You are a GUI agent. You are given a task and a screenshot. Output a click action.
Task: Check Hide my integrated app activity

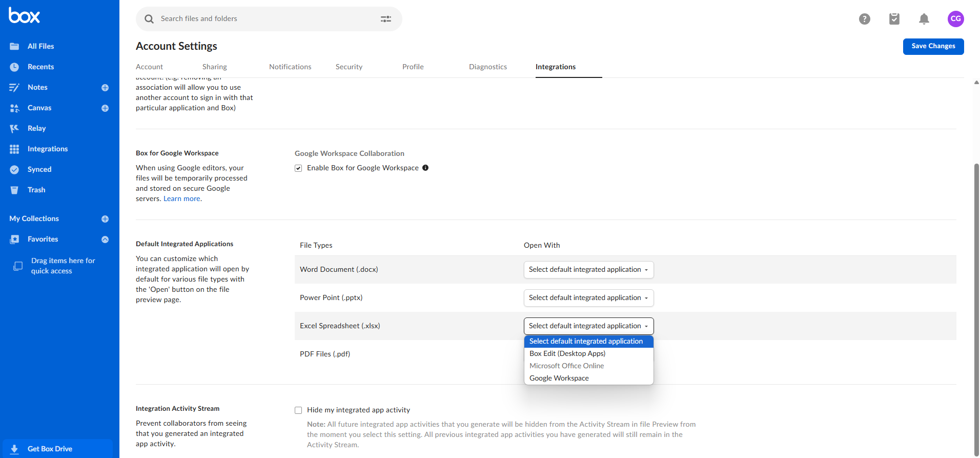298,410
